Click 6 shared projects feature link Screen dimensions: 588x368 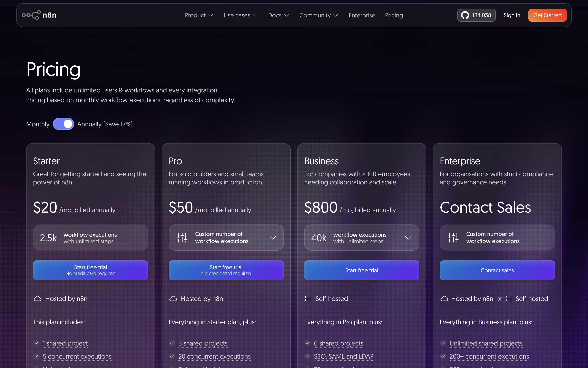coord(339,343)
